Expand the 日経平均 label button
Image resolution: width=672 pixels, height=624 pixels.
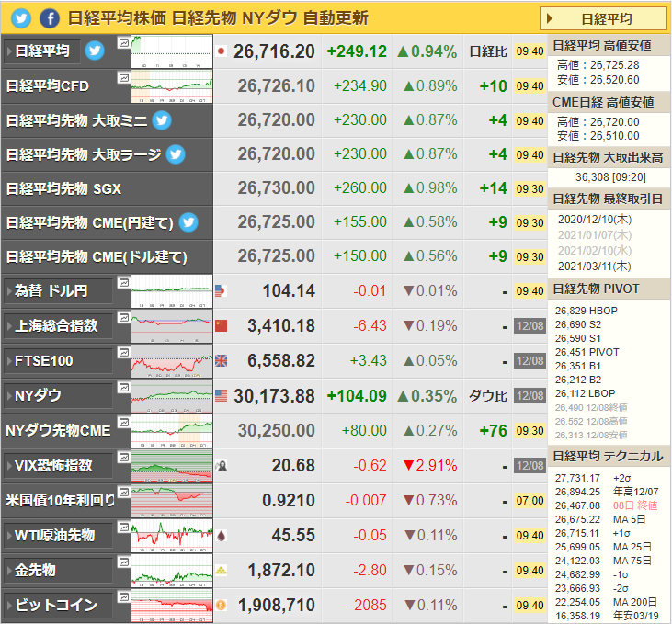point(42,51)
